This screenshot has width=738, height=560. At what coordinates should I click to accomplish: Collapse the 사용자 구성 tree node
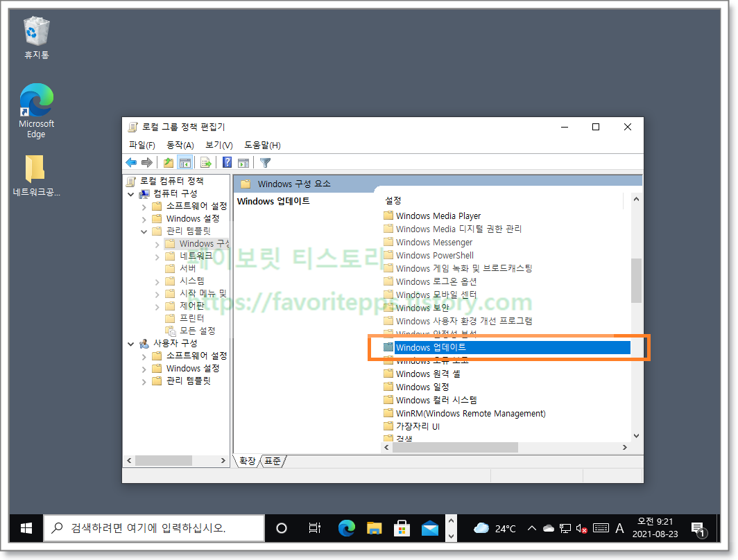point(131,344)
